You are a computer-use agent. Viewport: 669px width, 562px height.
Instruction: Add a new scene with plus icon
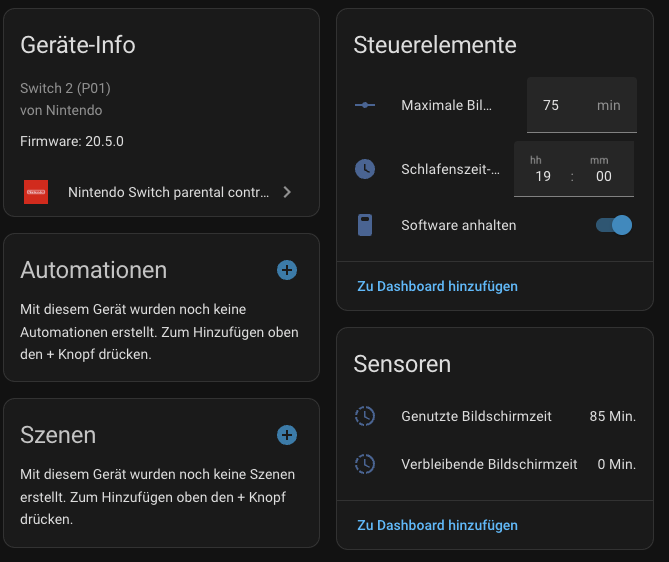(287, 435)
